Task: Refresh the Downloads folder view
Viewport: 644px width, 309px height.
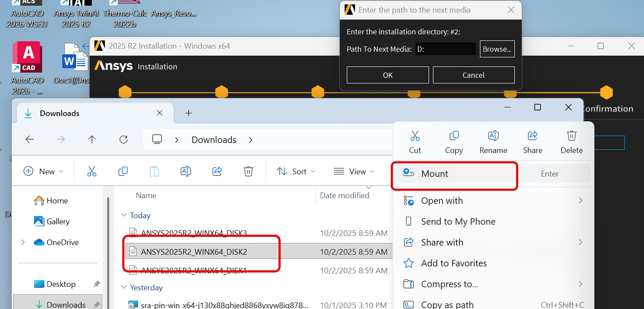Action: [124, 140]
